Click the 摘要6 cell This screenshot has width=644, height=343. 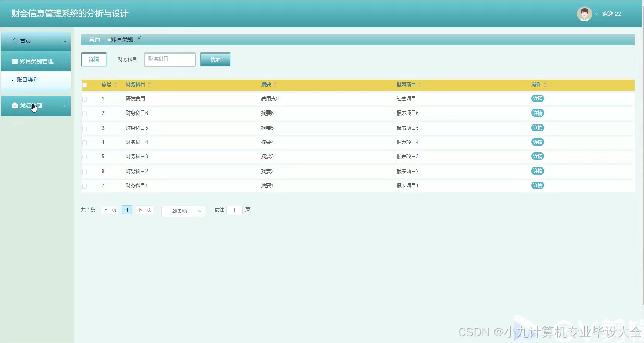[267, 113]
